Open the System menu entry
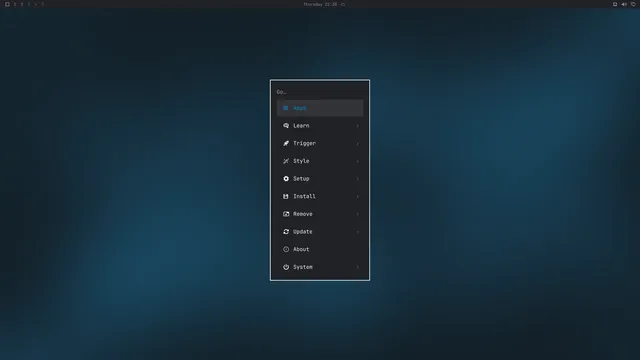 [320, 267]
